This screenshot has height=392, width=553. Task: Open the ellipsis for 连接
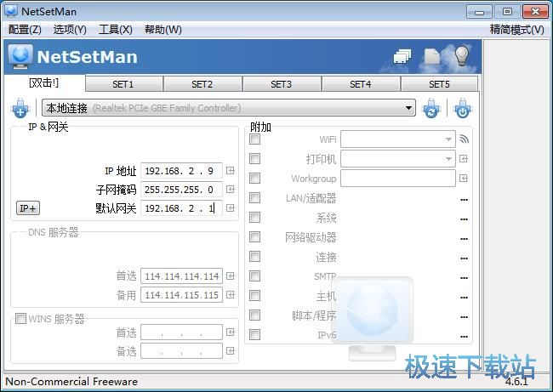point(465,258)
